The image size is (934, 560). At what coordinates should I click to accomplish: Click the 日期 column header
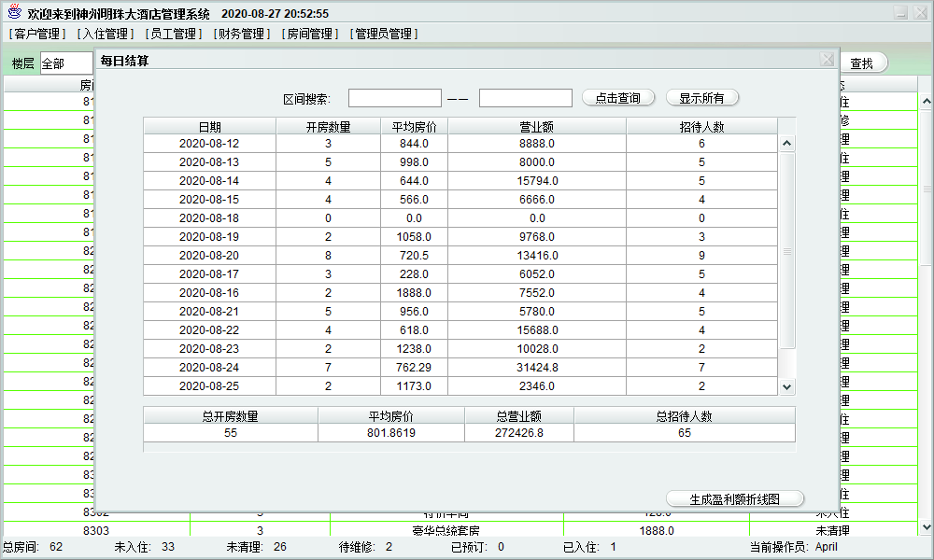coord(209,127)
